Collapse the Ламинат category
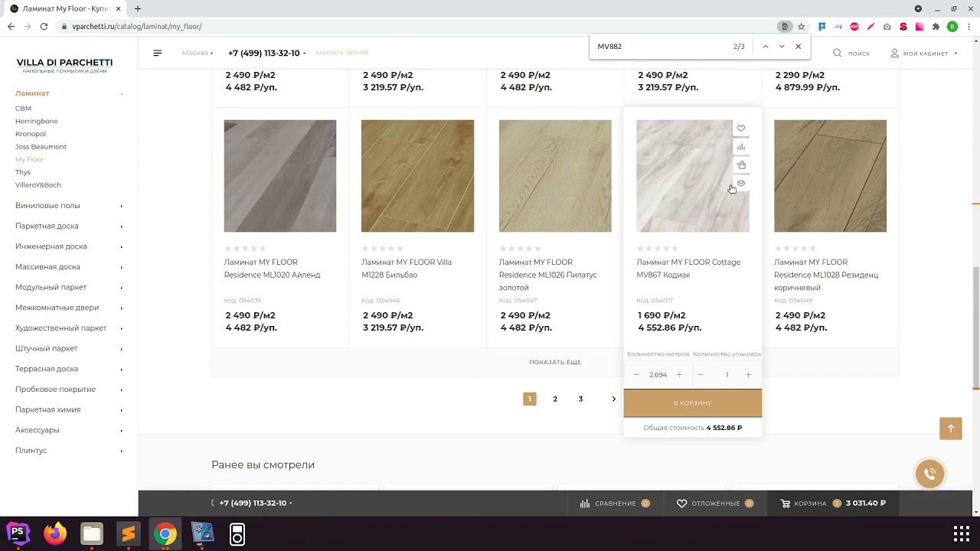The width and height of the screenshot is (980, 551). (121, 93)
